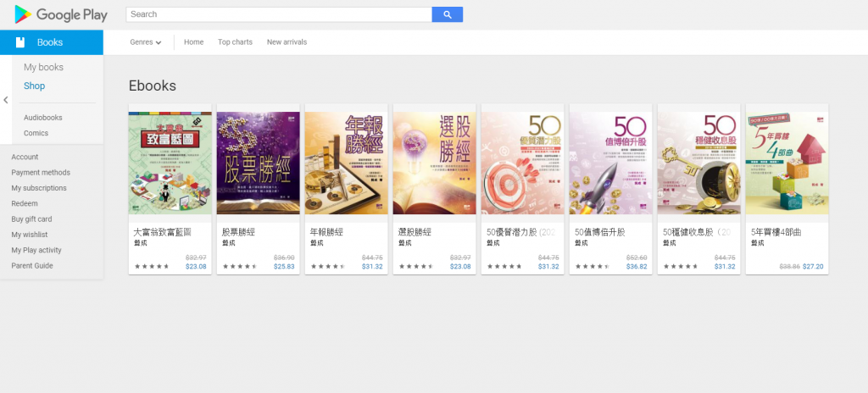The height and width of the screenshot is (393, 868).
Task: Click the Ebooks section heading
Action: pos(153,86)
